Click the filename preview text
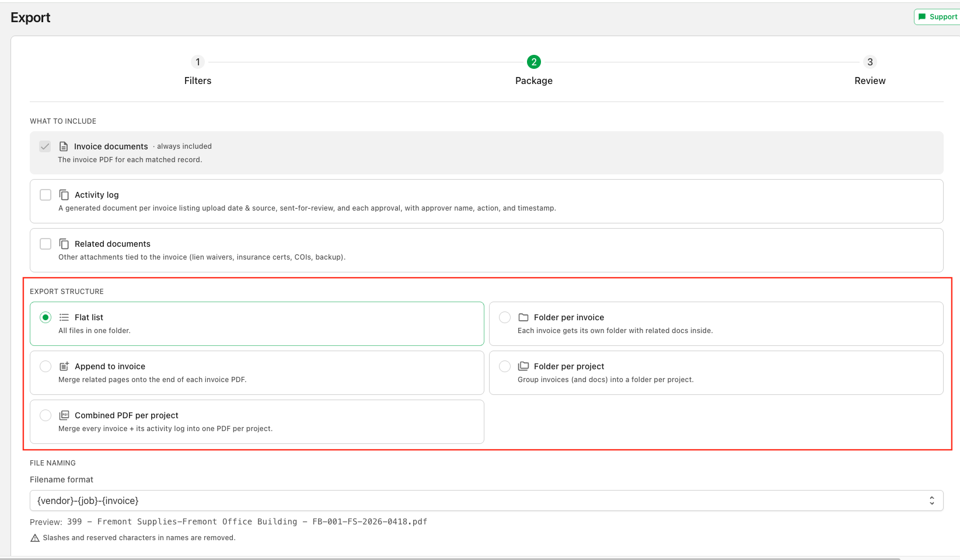The width and height of the screenshot is (960, 560). tap(247, 521)
